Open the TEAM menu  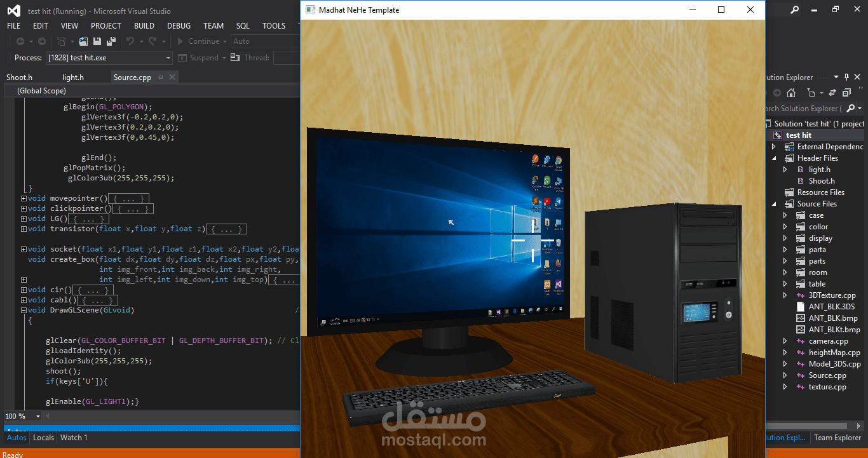click(214, 26)
